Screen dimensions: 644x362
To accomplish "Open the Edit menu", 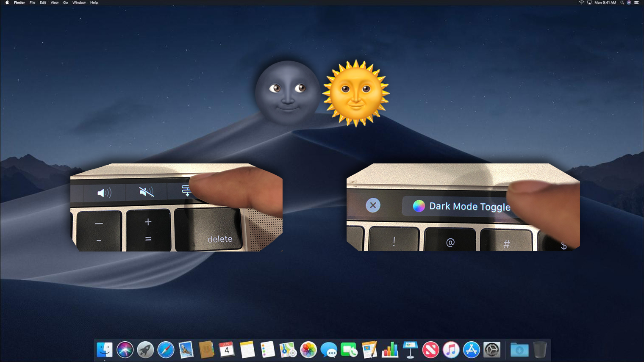I will (x=43, y=3).
